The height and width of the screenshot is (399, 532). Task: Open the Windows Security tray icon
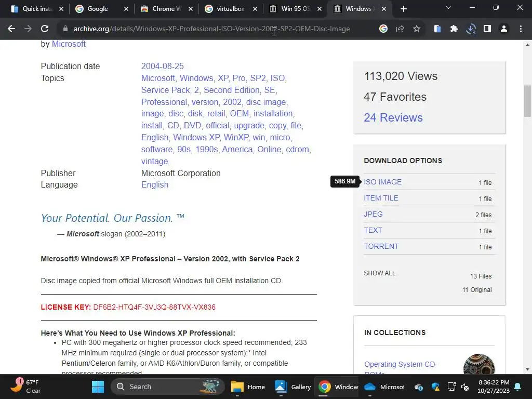(435, 387)
